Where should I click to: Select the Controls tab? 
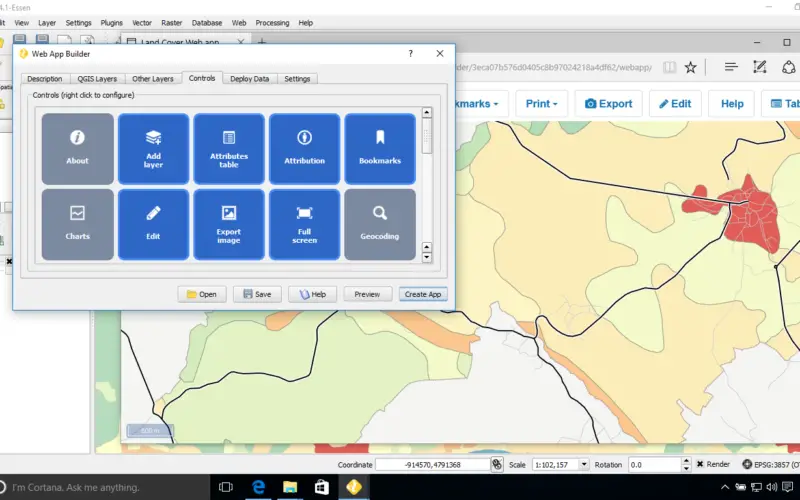(202, 78)
